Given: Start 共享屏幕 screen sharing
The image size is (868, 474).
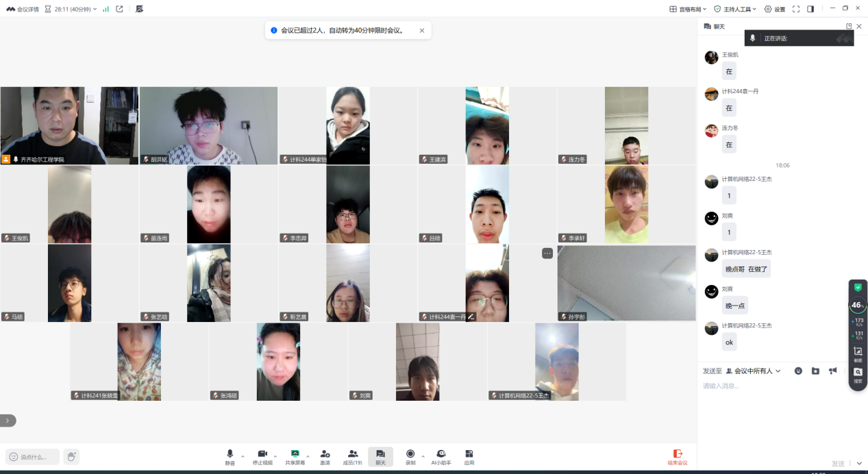Looking at the screenshot, I should coord(295,457).
